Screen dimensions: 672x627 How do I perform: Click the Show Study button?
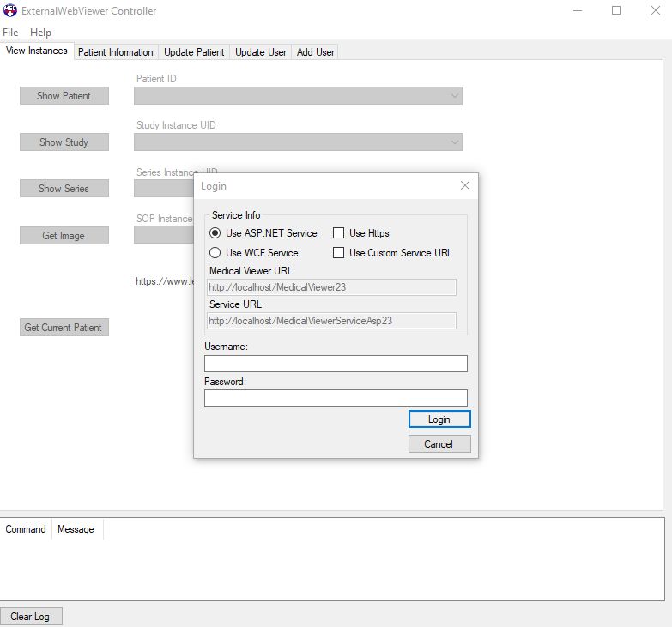[x=64, y=142]
